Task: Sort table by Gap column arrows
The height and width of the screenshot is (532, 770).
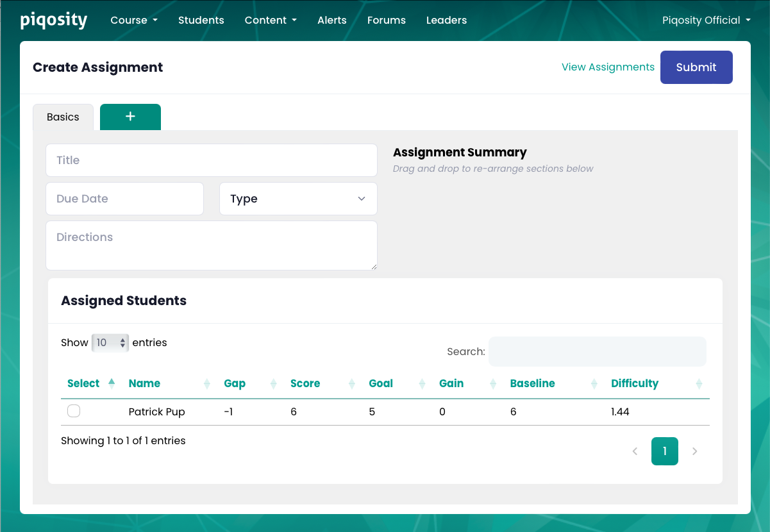Action: (x=274, y=384)
